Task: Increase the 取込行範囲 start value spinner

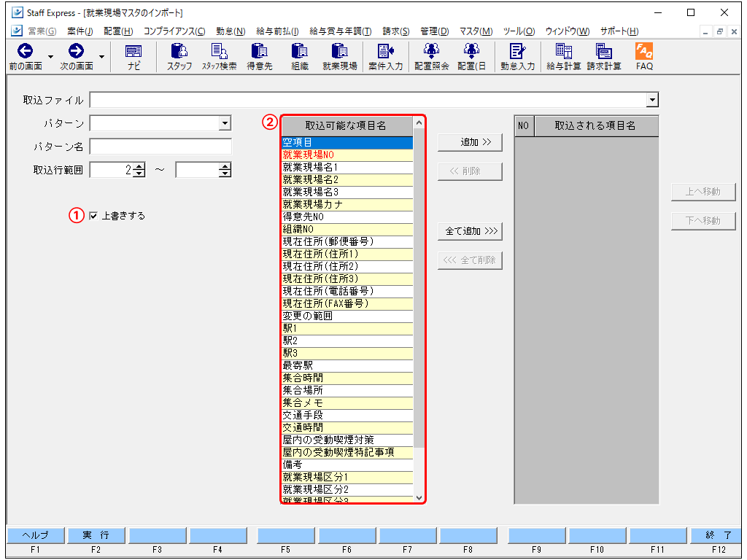Action: click(x=139, y=166)
